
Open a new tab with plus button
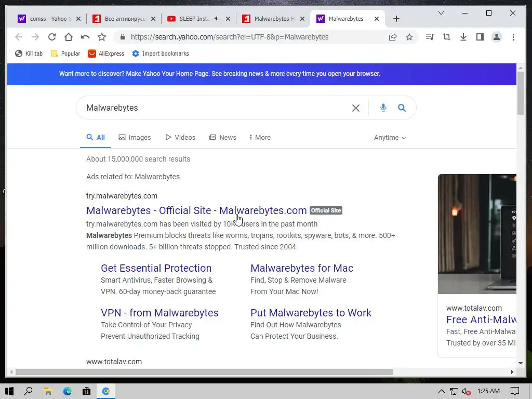[396, 19]
